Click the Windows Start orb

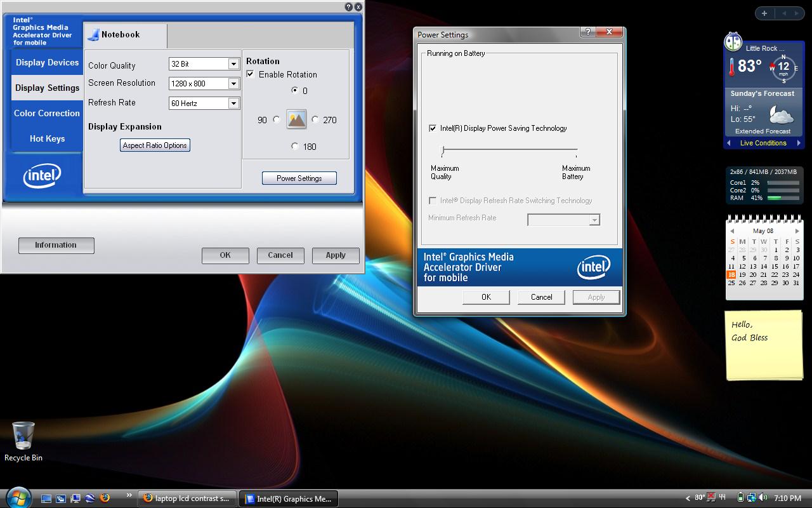18,497
